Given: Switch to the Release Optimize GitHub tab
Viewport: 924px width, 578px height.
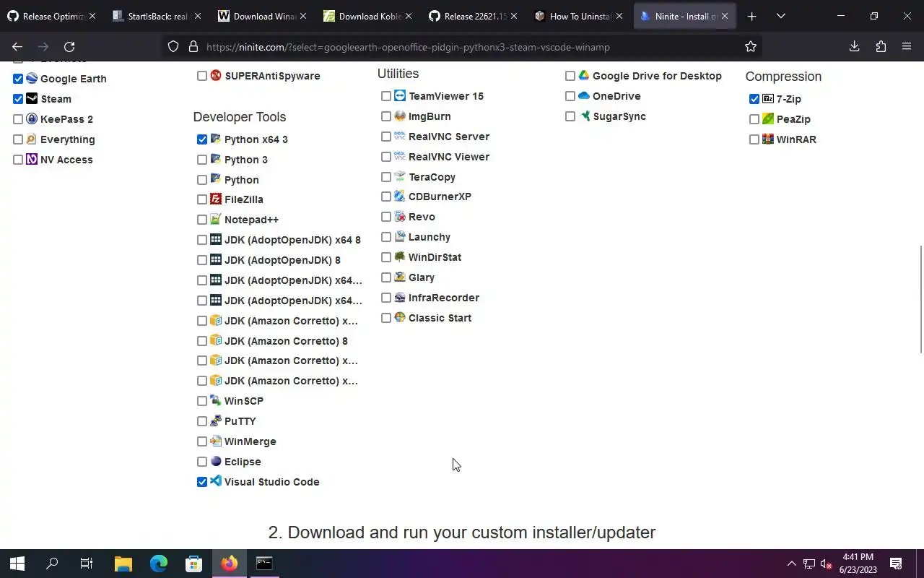Looking at the screenshot, I should (51, 16).
